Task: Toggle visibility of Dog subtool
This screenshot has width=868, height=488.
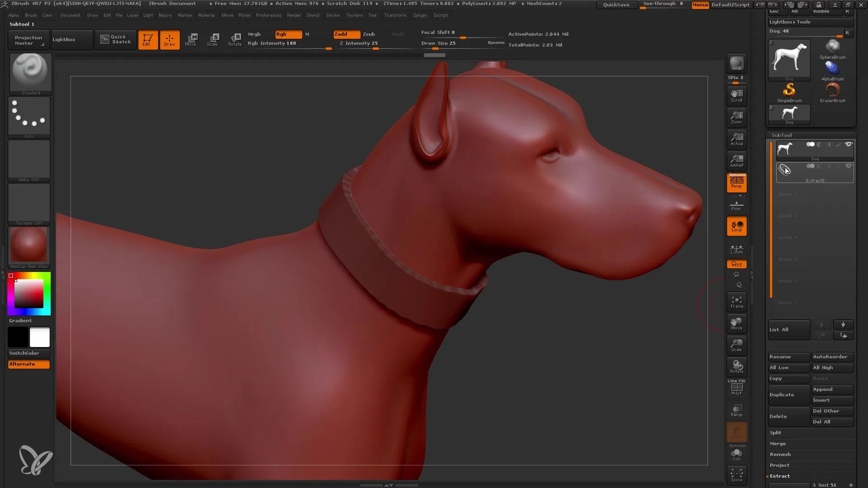Action: tap(849, 144)
